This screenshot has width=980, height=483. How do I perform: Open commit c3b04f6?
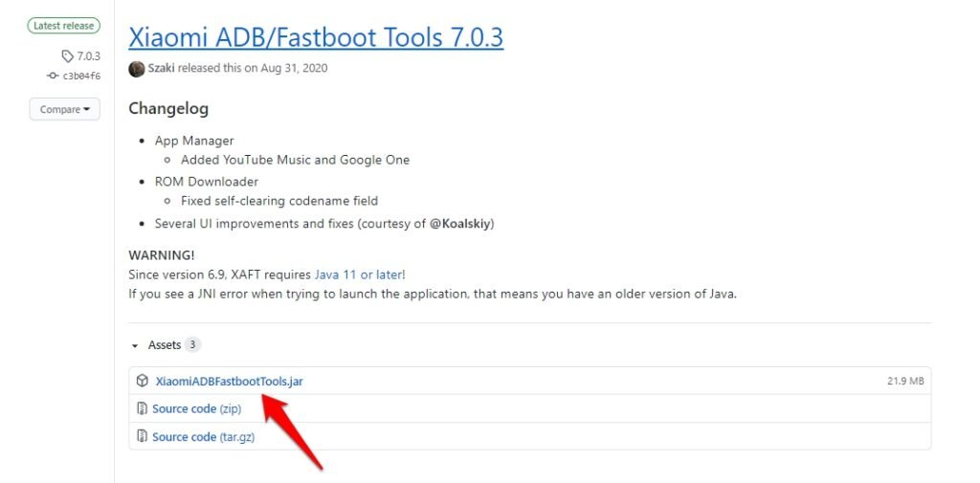point(81,77)
